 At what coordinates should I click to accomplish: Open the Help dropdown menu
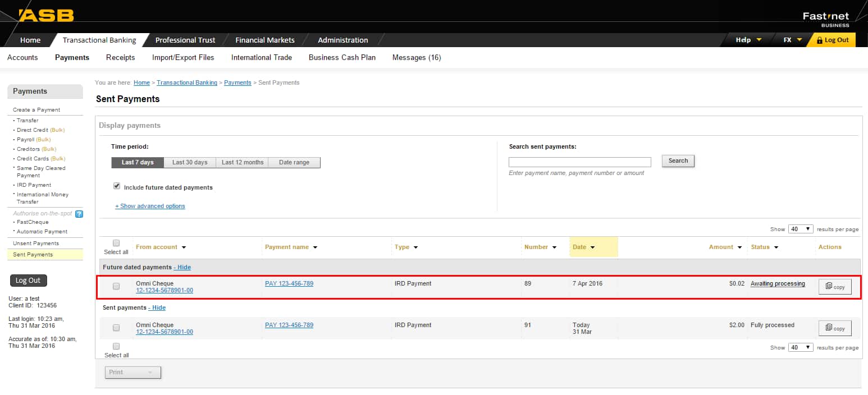click(748, 40)
